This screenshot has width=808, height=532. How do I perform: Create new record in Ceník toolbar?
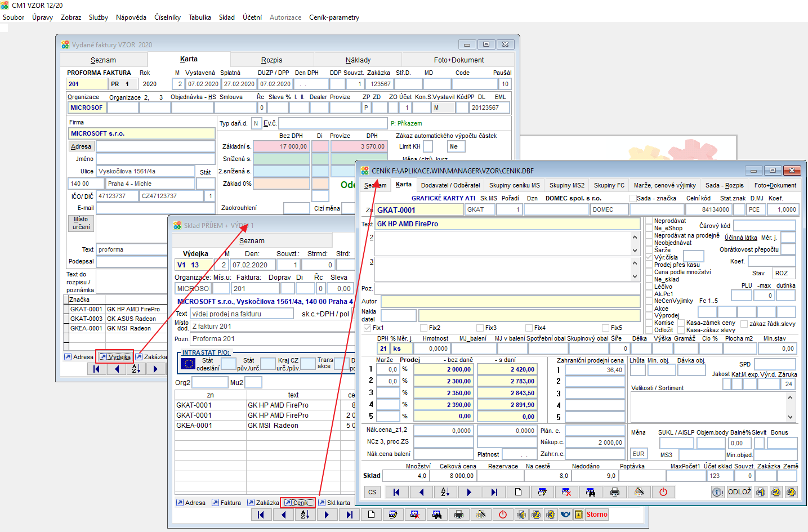[x=518, y=492]
